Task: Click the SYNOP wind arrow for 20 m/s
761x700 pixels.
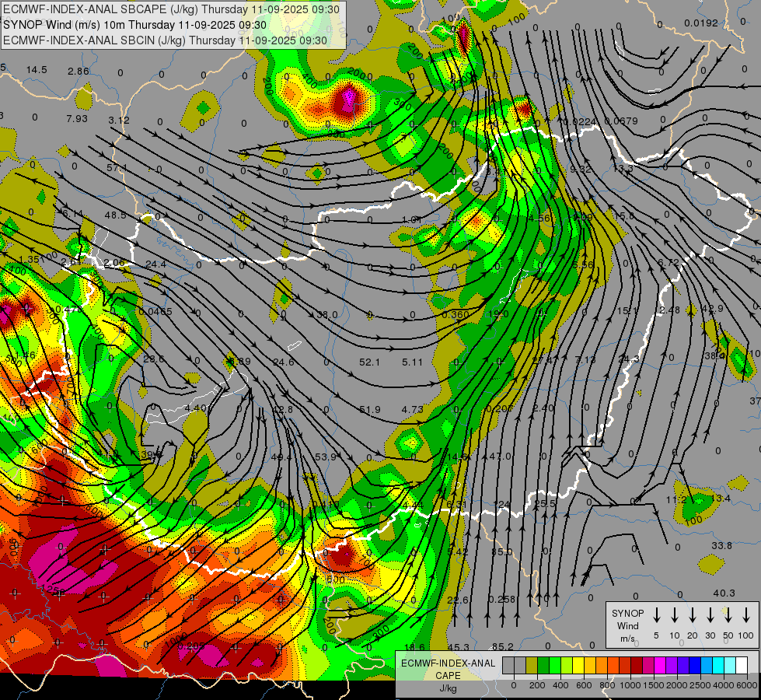Action: click(x=693, y=615)
